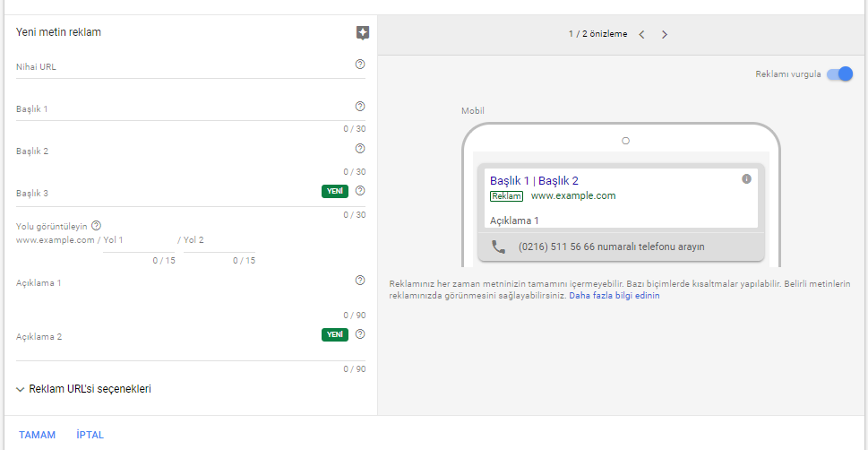Expand Reklam URL'si seçenekleri section
This screenshot has width=868, height=450.
click(x=84, y=389)
